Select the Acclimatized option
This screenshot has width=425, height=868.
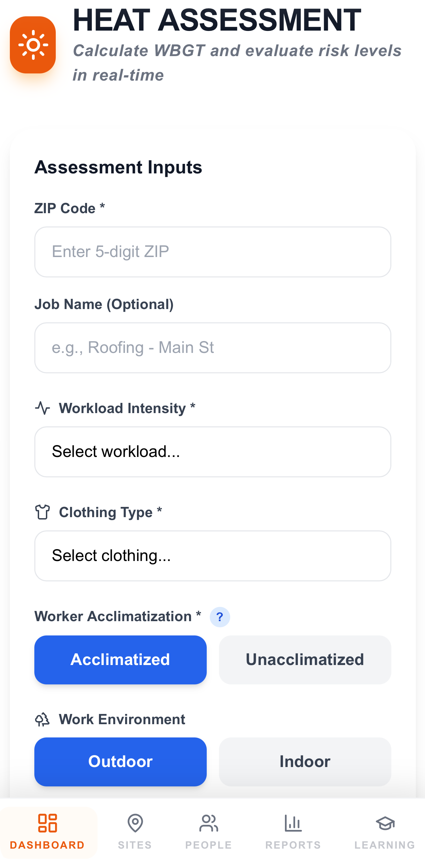pos(120,660)
